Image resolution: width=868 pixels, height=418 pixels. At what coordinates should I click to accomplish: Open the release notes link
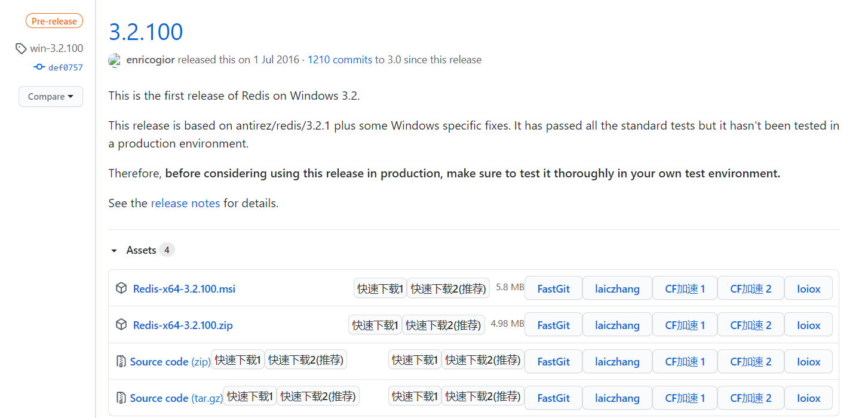click(185, 203)
